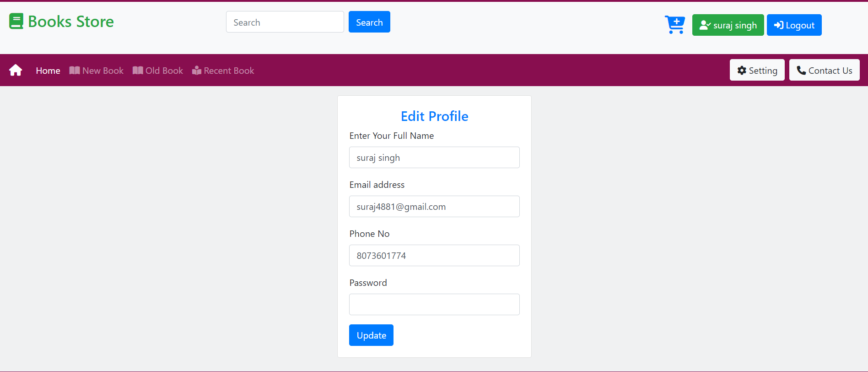Focus the Search input field
Image resolution: width=868 pixels, height=372 pixels.
click(285, 22)
